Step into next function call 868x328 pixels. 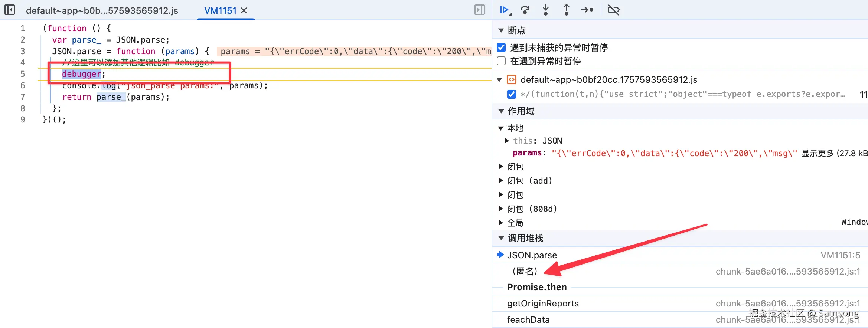point(546,10)
